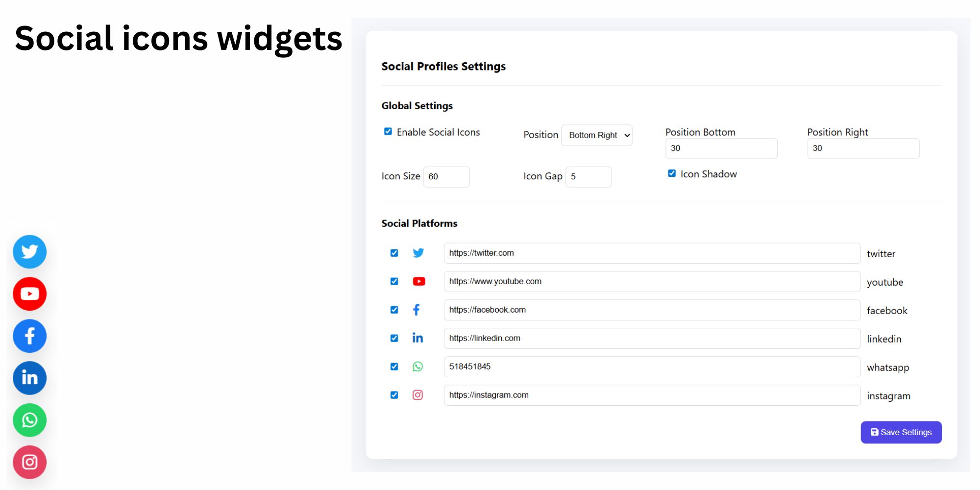Focus the Position Bottom input field
The image size is (980, 490).
(x=721, y=148)
